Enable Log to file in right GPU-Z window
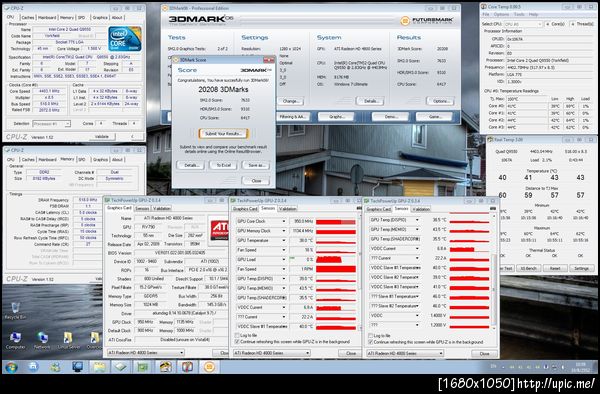Image resolution: width=600 pixels, height=394 pixels. click(x=370, y=335)
